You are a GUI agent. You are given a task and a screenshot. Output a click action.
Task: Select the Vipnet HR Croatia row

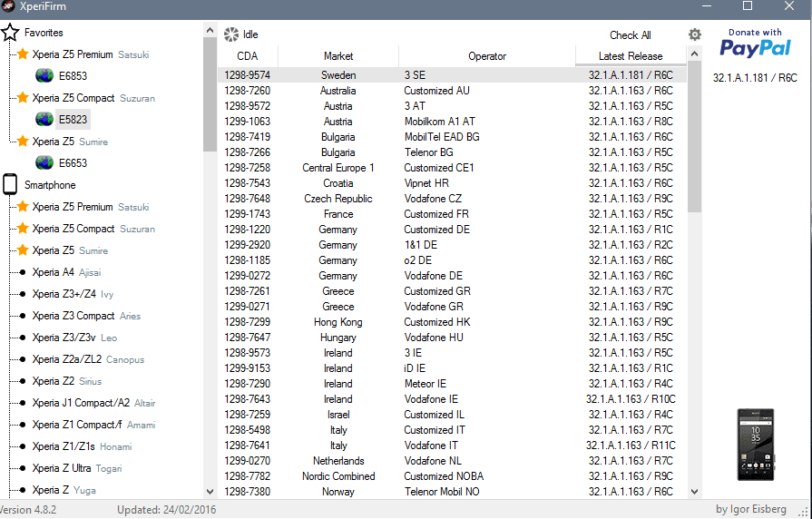click(x=452, y=183)
